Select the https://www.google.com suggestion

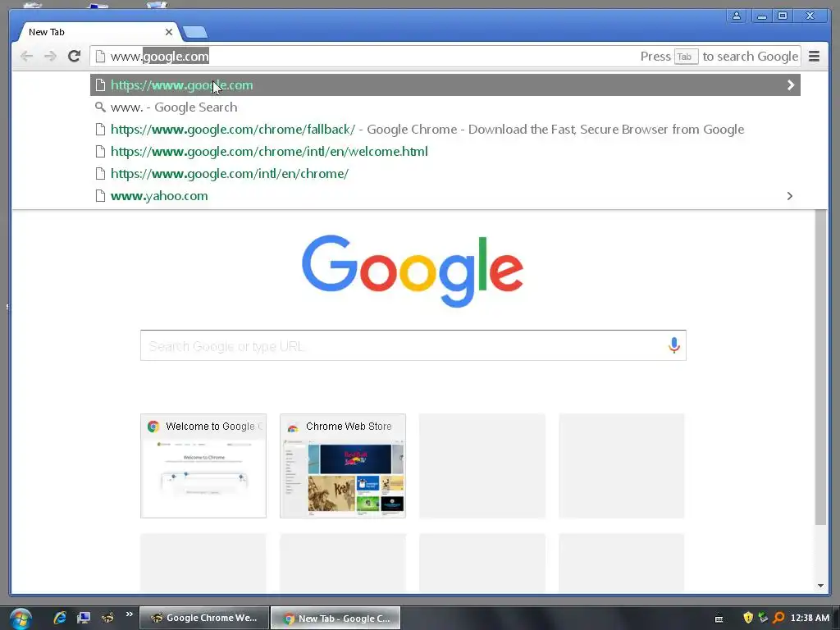click(445, 85)
